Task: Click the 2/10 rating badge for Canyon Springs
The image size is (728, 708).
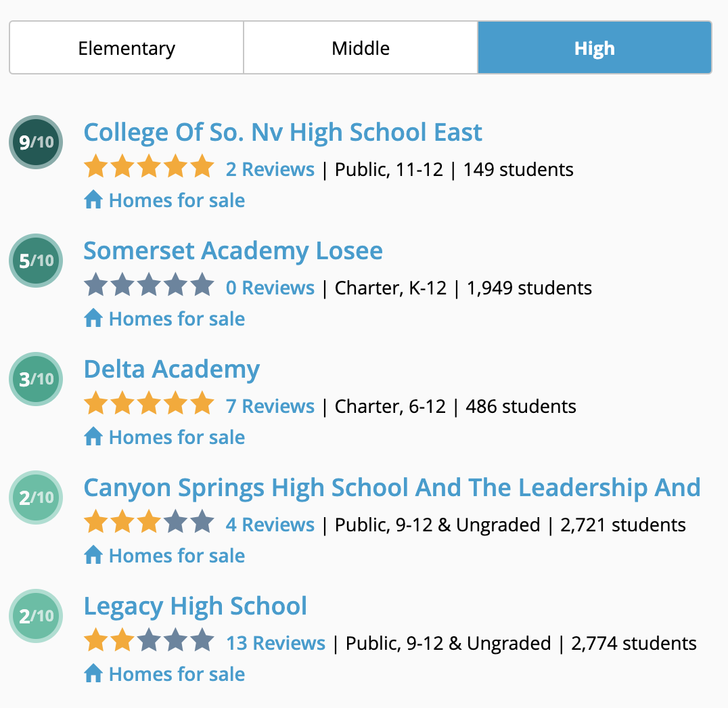Action: pos(36,497)
